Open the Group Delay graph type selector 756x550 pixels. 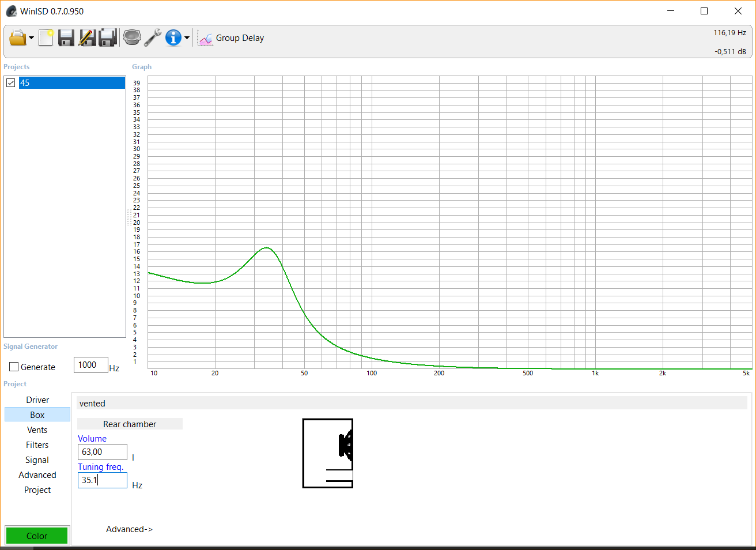[x=240, y=38]
